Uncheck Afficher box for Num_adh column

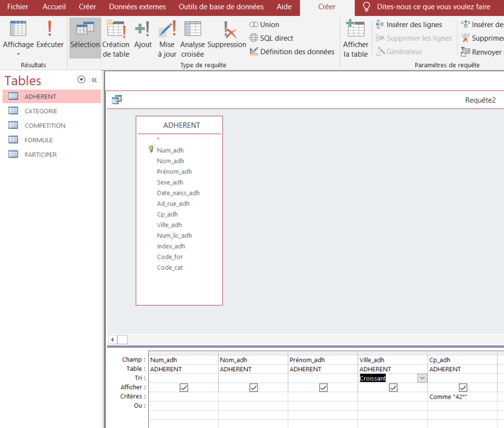[x=184, y=387]
